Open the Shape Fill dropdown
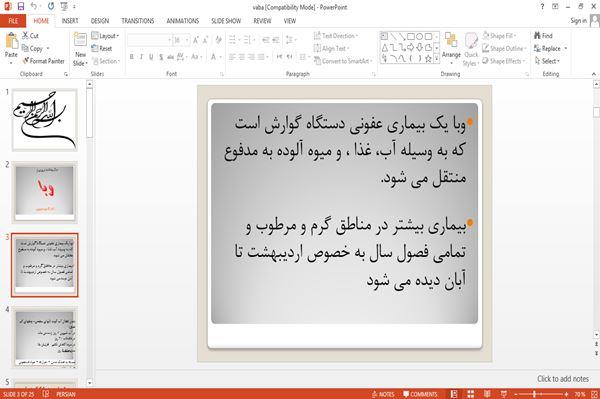The width and height of the screenshot is (600, 399). coord(499,36)
